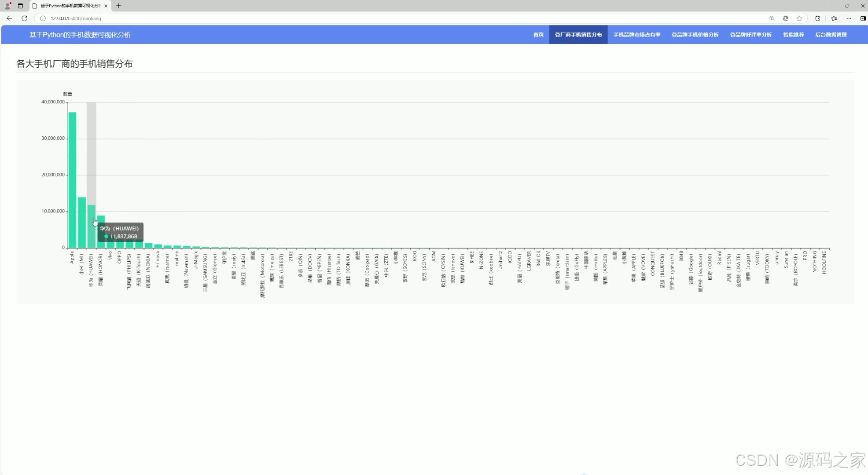Click the site title 基于Python的手机数据可视化分析

[x=80, y=35]
